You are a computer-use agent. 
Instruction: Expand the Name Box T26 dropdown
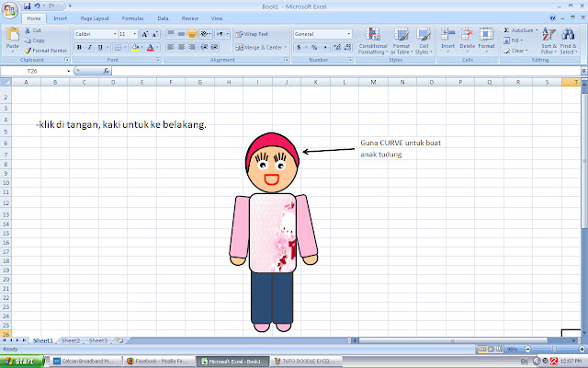[68, 71]
